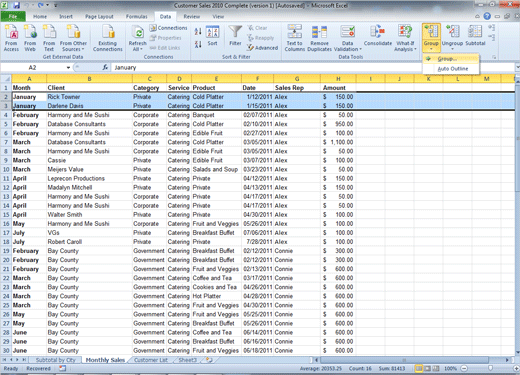Click the From Text import icon
This screenshot has height=375, width=520.
[x=49, y=38]
